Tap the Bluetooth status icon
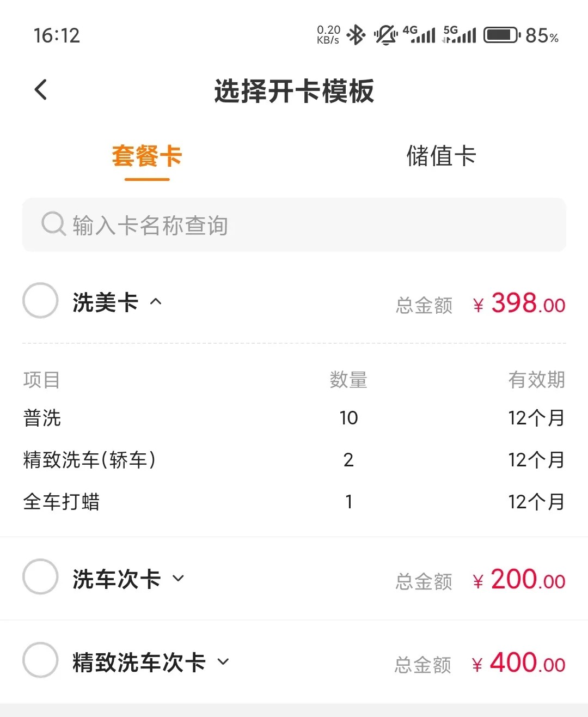588x717 pixels. pyautogui.click(x=357, y=35)
